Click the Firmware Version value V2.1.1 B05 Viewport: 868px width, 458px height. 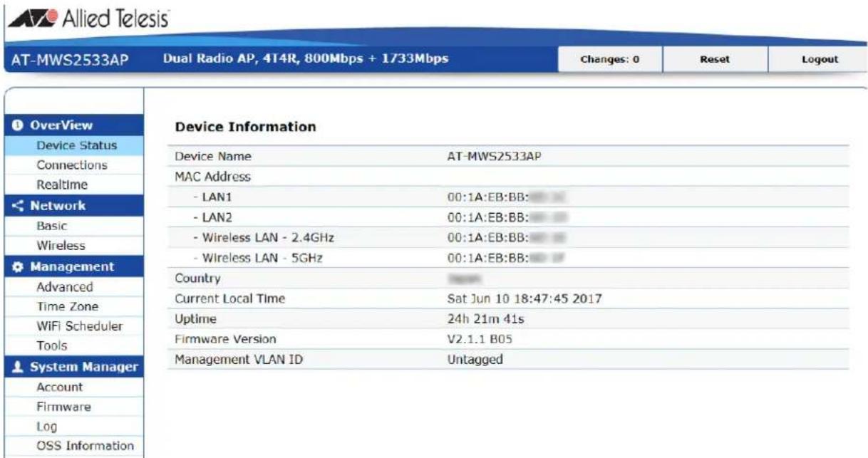point(479,340)
